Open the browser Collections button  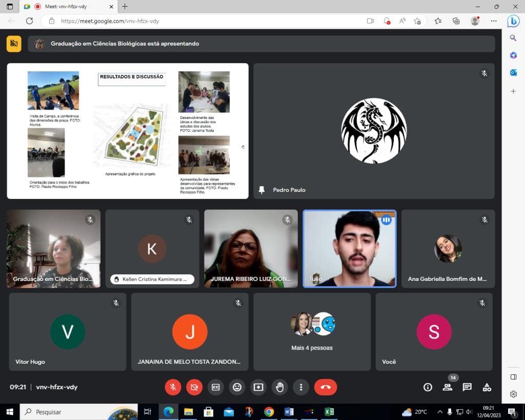pos(456,21)
